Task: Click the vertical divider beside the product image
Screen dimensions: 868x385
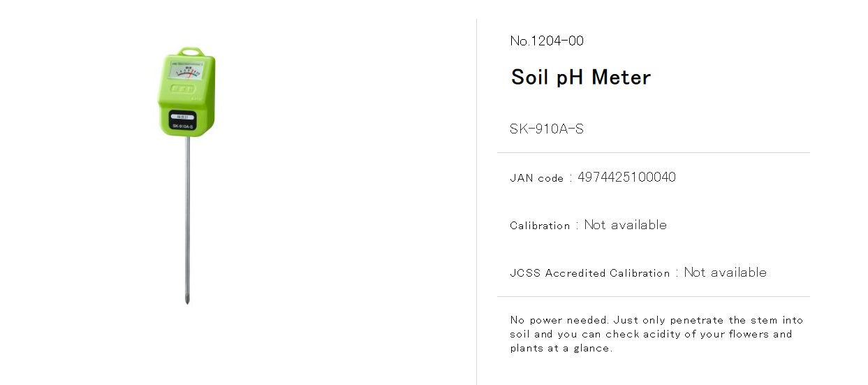Action: coord(476,201)
